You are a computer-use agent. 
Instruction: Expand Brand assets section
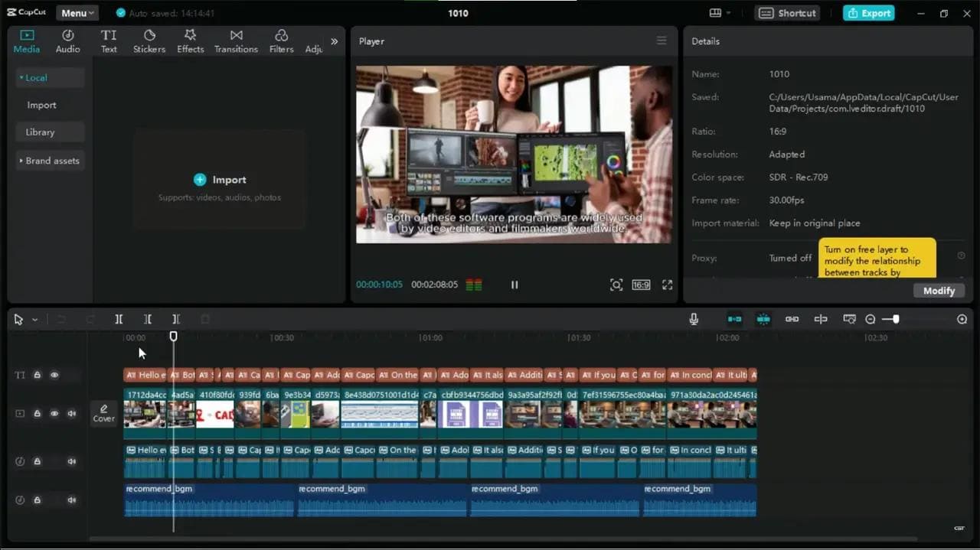pyautogui.click(x=50, y=161)
